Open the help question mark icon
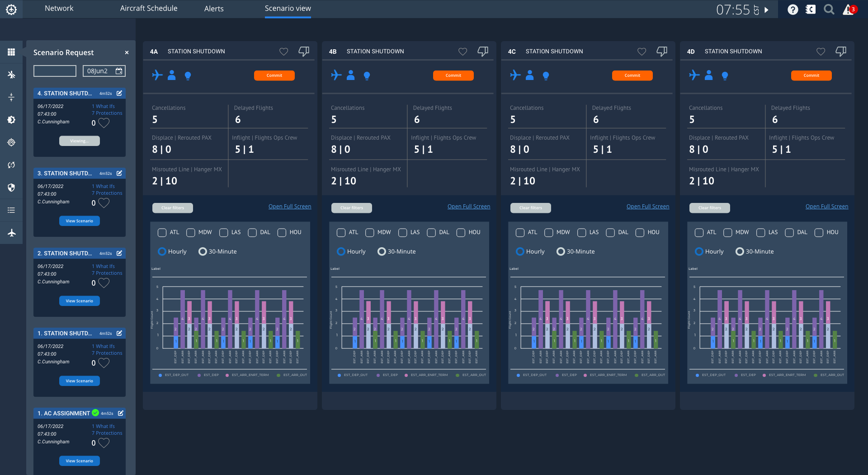 [x=793, y=9]
